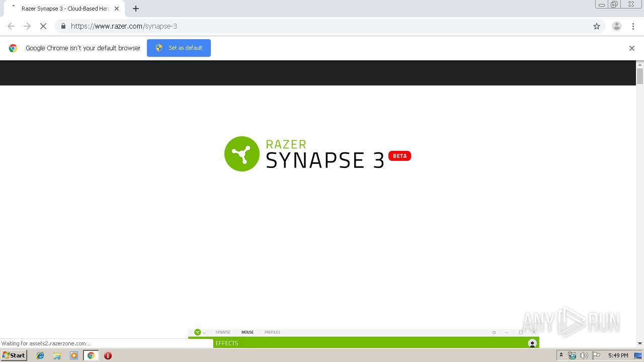644x362 pixels.
Task: Click the vertical scrollbar thumb
Action: point(640,76)
